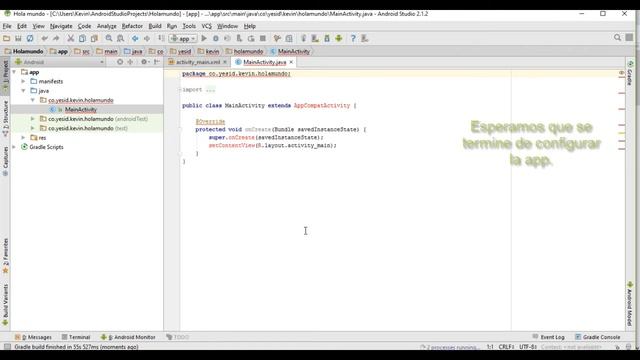This screenshot has height=360, width=640.
Task: Click the collapse all icon in project panel
Action: point(130,62)
